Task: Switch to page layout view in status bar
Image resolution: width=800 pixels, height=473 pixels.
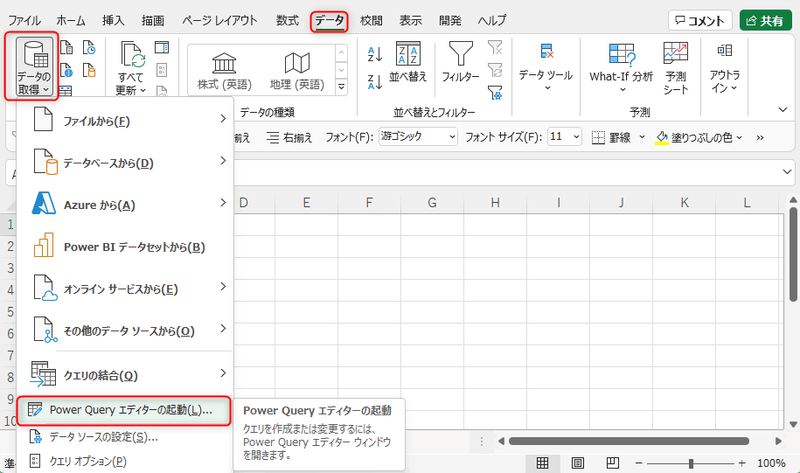Action: (x=578, y=463)
